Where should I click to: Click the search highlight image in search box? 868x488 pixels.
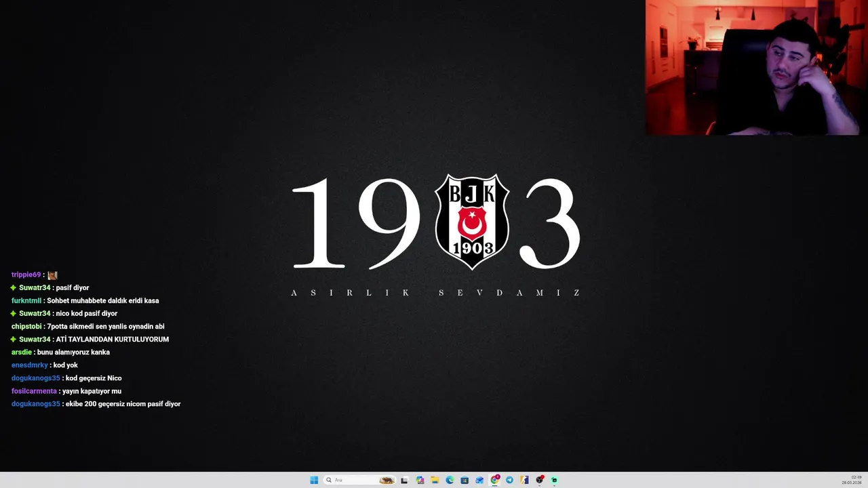(x=387, y=480)
